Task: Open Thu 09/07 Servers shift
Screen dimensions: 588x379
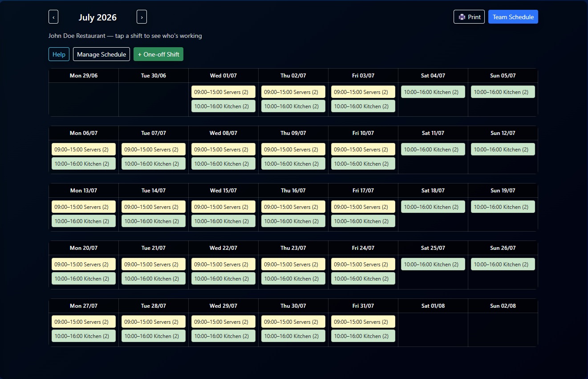Action: 293,149
